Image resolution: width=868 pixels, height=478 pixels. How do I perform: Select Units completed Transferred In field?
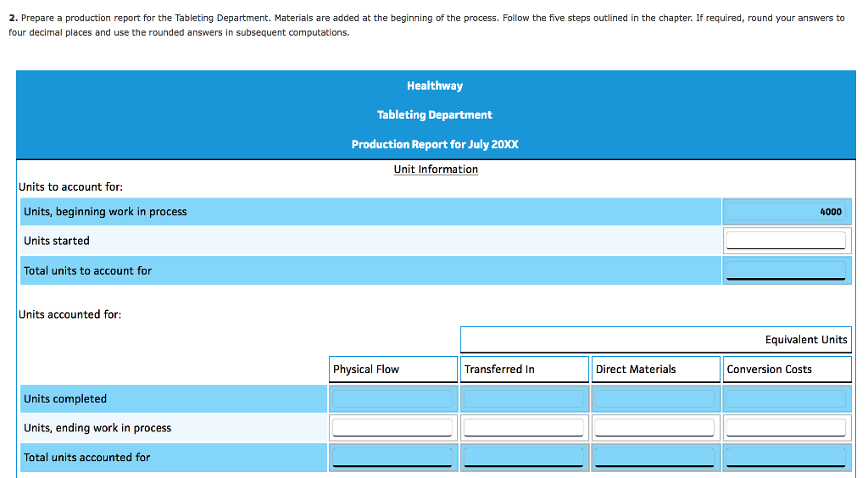pyautogui.click(x=524, y=399)
